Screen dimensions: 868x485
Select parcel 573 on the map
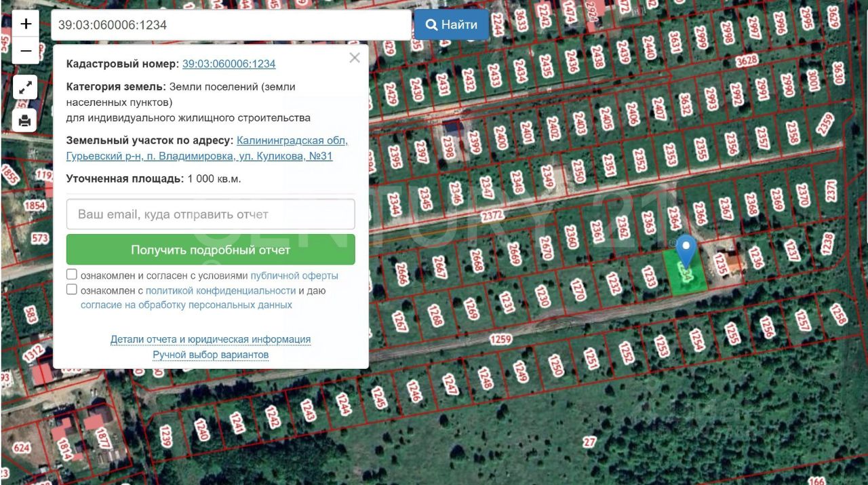pyautogui.click(x=40, y=238)
